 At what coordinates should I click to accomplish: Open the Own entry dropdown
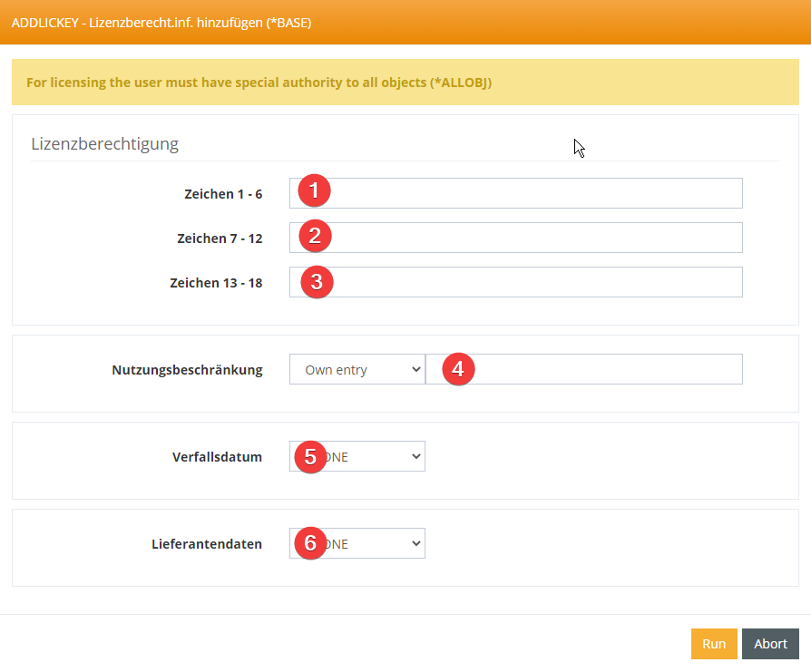[x=357, y=369]
